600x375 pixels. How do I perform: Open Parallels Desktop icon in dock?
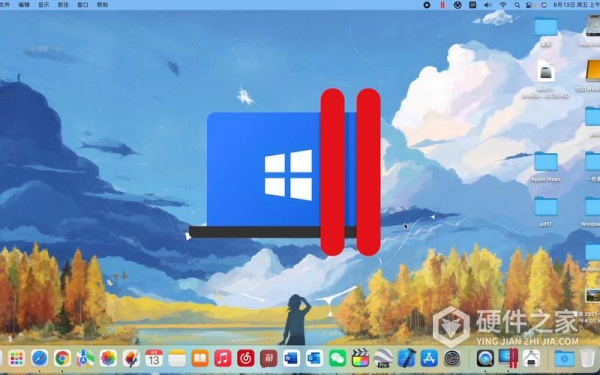508,359
